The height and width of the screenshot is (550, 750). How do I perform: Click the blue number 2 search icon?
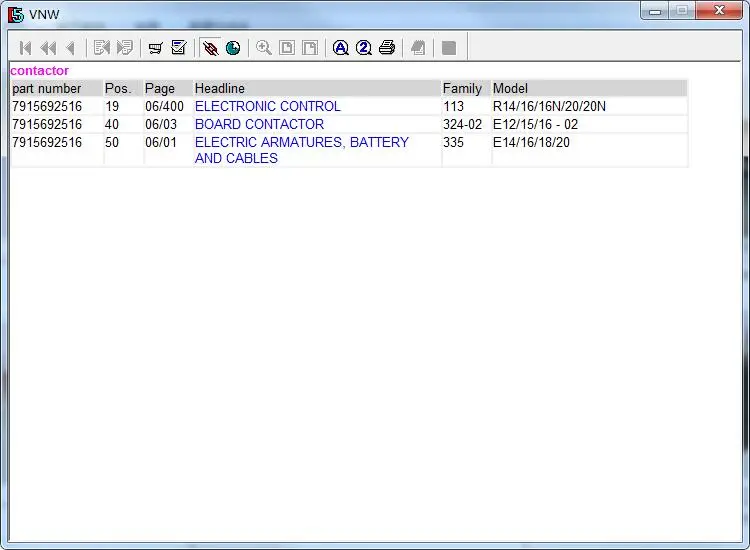364,48
